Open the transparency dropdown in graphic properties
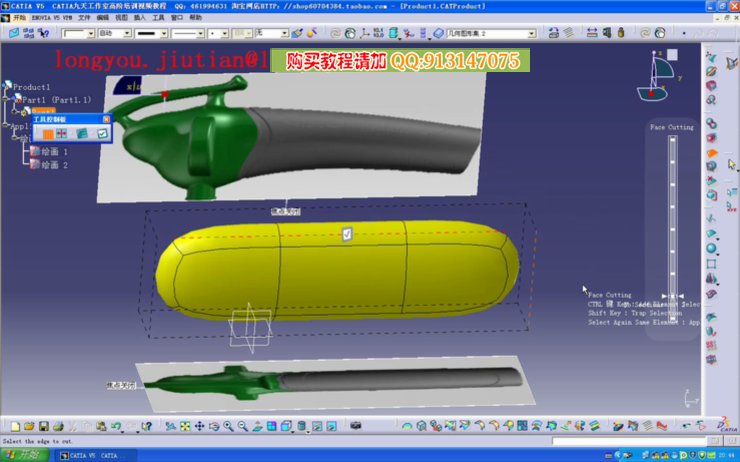This screenshot has height=462, width=740. click(x=128, y=33)
